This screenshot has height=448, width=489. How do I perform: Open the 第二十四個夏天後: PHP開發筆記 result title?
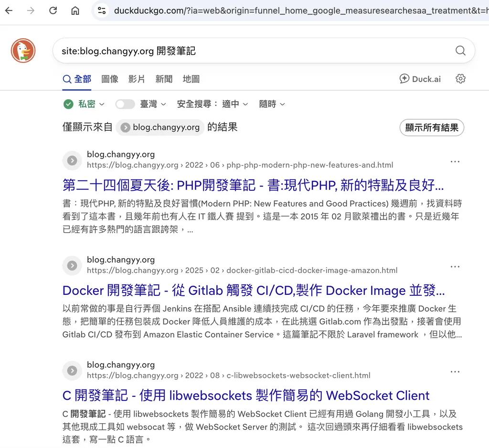(253, 185)
